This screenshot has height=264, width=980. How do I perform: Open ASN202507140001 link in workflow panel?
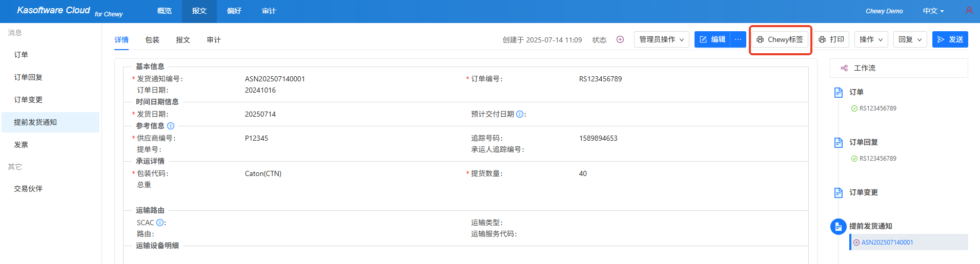pos(887,243)
